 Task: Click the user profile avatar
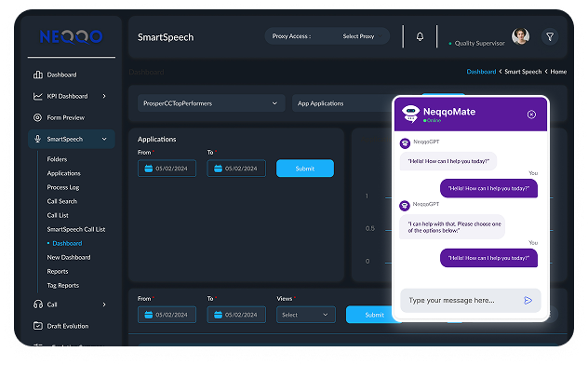(520, 36)
